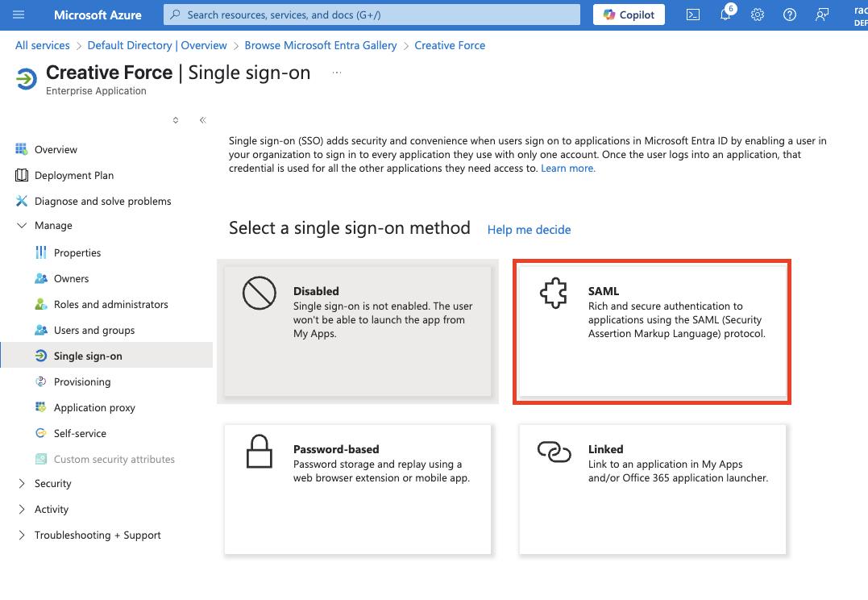Click the SAML puzzle piece icon
Screen dimensions: 868x600
(554, 293)
